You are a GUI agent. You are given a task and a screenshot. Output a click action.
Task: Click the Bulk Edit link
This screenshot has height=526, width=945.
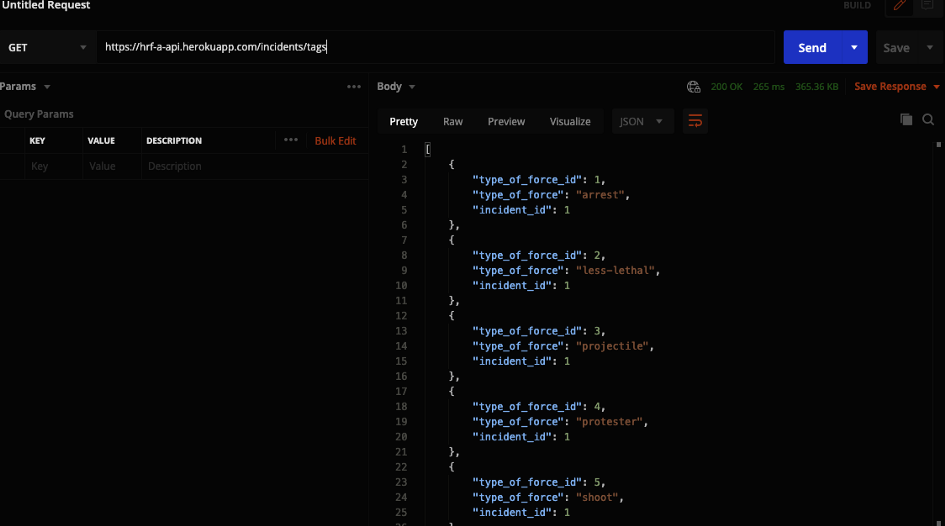[x=335, y=140]
